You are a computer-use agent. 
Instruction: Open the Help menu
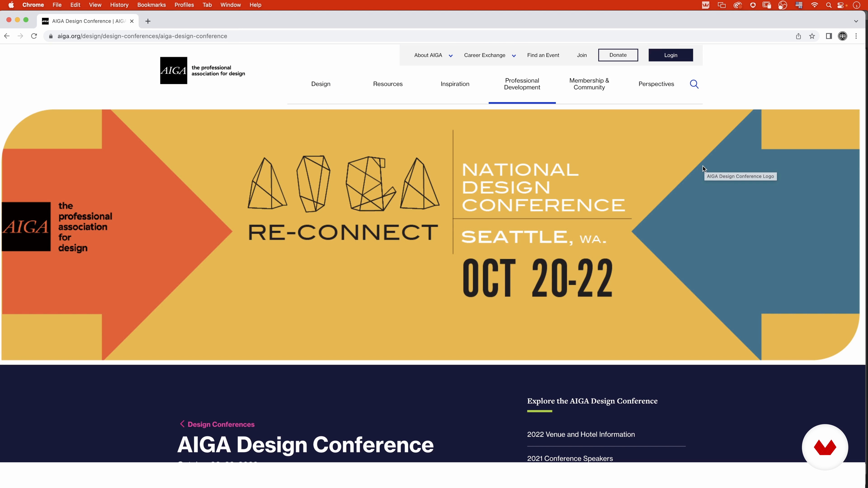click(x=255, y=5)
